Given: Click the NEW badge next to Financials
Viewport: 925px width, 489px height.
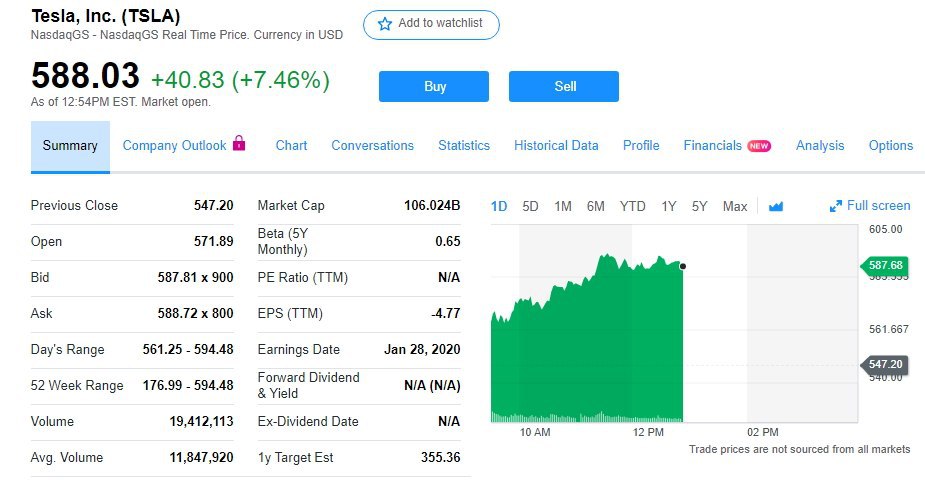Looking at the screenshot, I should tap(759, 146).
